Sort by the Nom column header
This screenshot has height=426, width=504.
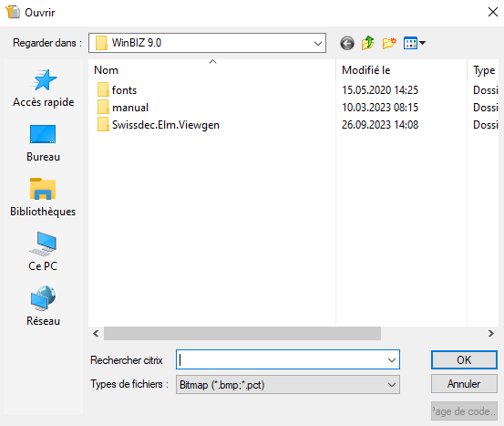[212, 70]
